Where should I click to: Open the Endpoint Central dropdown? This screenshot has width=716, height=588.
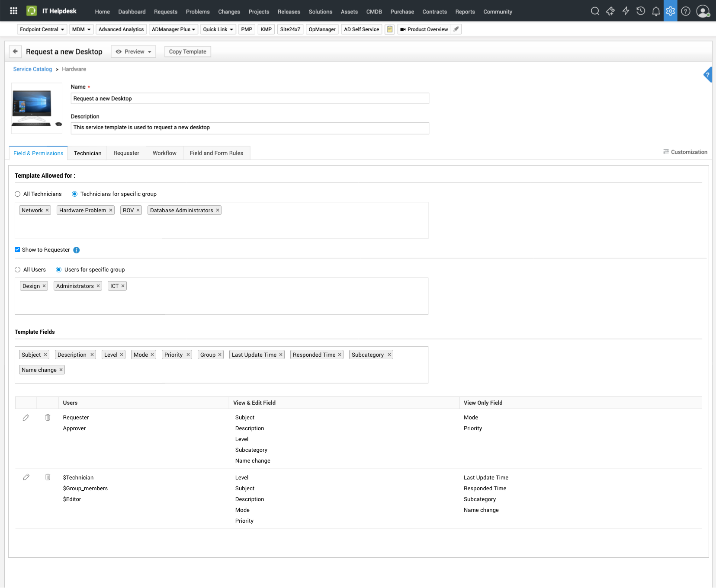point(42,29)
